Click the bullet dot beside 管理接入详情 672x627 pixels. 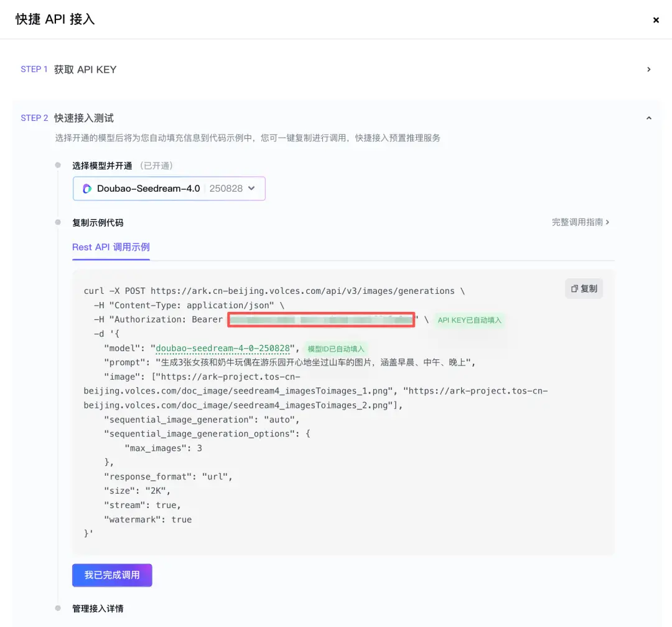[58, 608]
